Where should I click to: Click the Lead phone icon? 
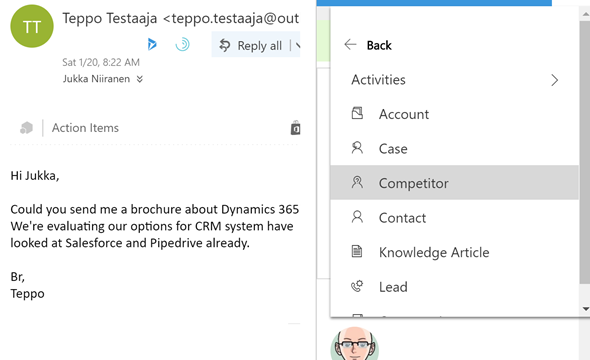pyautogui.click(x=357, y=286)
